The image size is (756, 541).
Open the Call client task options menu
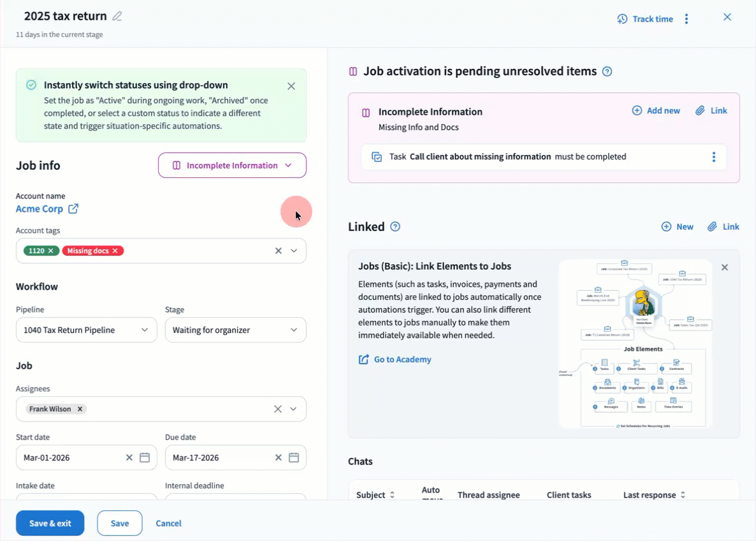pos(713,157)
